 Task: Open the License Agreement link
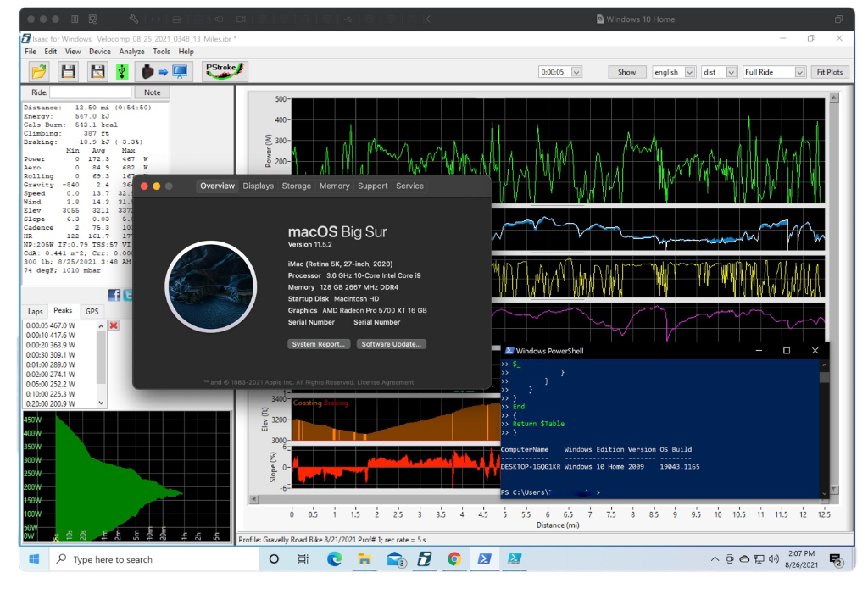coord(386,382)
